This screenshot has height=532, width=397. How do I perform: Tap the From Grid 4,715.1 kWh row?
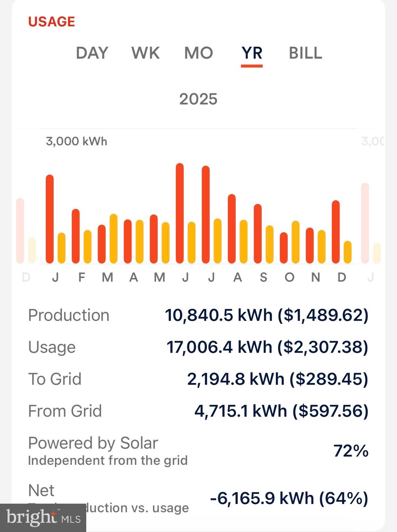(x=198, y=411)
